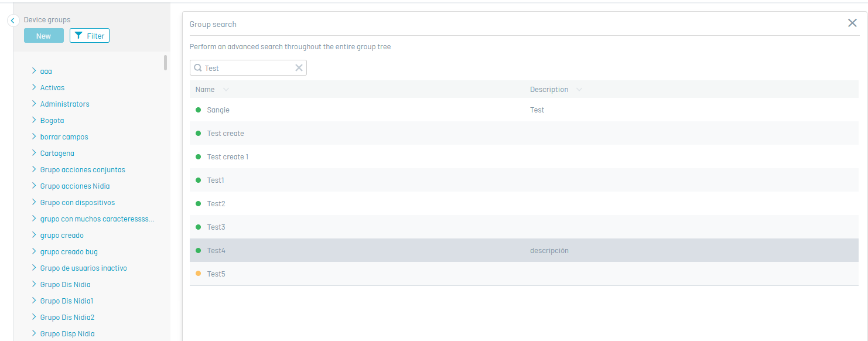868x341 pixels.
Task: Click the device groups list scrollbar
Action: click(166, 63)
